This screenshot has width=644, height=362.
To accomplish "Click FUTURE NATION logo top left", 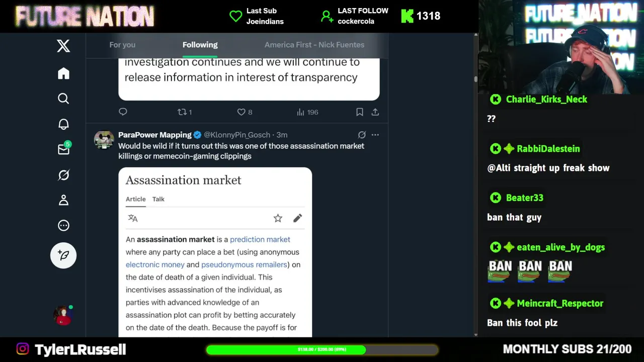I will 85,17.
